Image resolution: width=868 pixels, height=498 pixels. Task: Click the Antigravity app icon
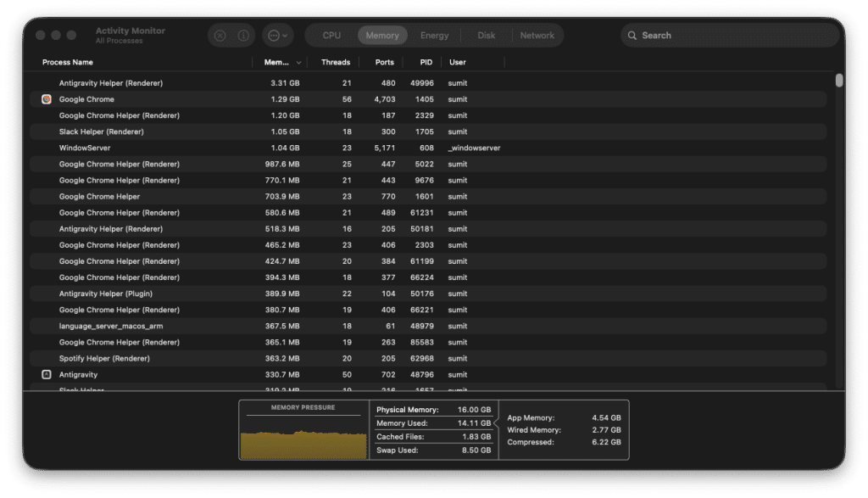pyautogui.click(x=47, y=374)
